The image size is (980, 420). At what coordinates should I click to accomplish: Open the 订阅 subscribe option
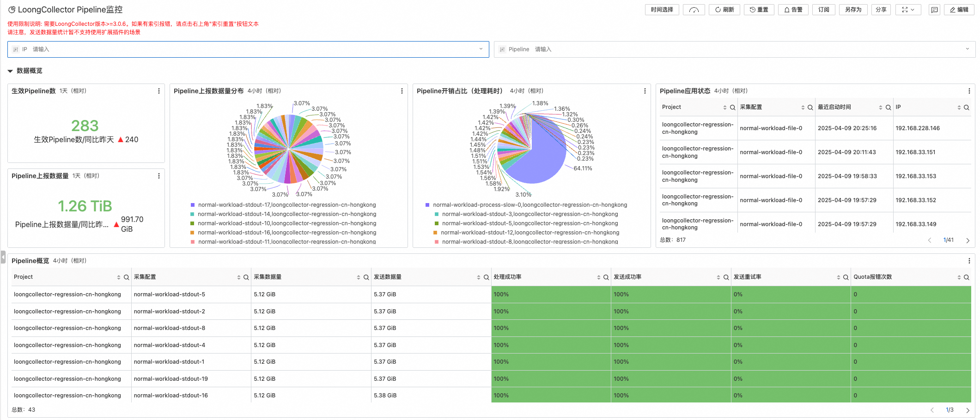823,10
